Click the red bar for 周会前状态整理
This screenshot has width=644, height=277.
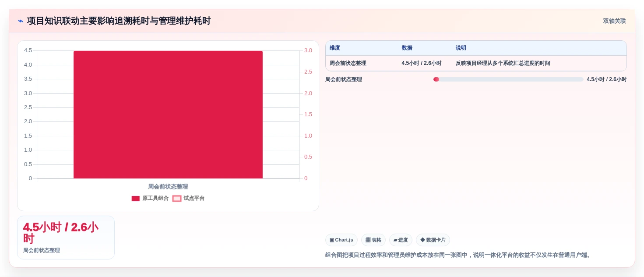tap(168, 114)
